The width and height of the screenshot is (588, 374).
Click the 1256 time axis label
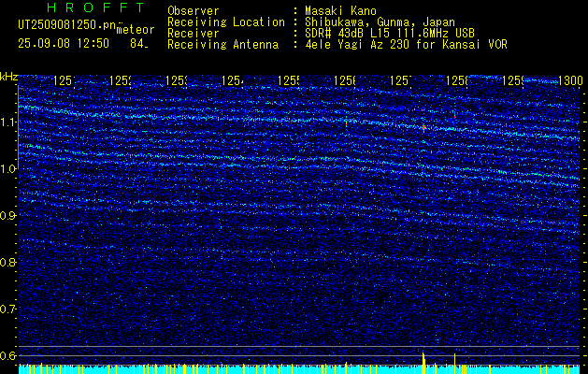click(x=345, y=80)
